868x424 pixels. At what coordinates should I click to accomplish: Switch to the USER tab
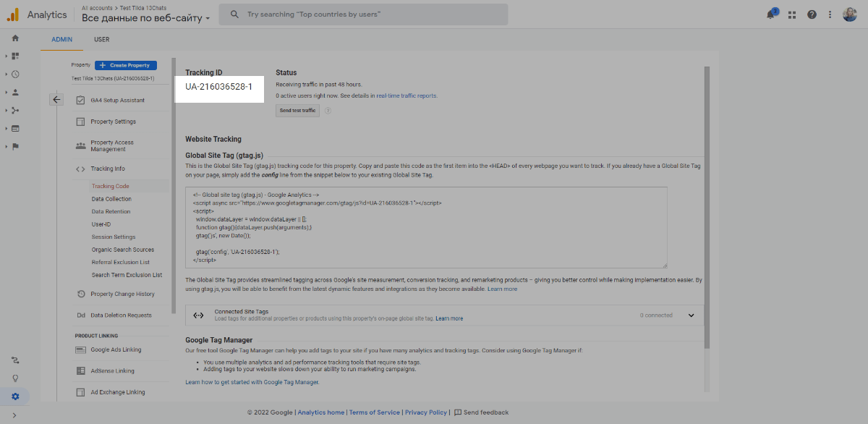pos(102,39)
